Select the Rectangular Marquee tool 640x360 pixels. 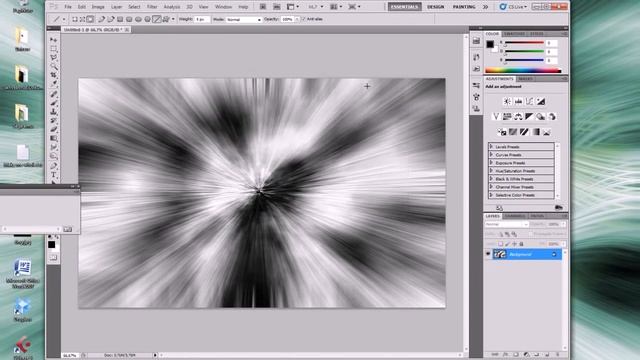click(x=53, y=49)
